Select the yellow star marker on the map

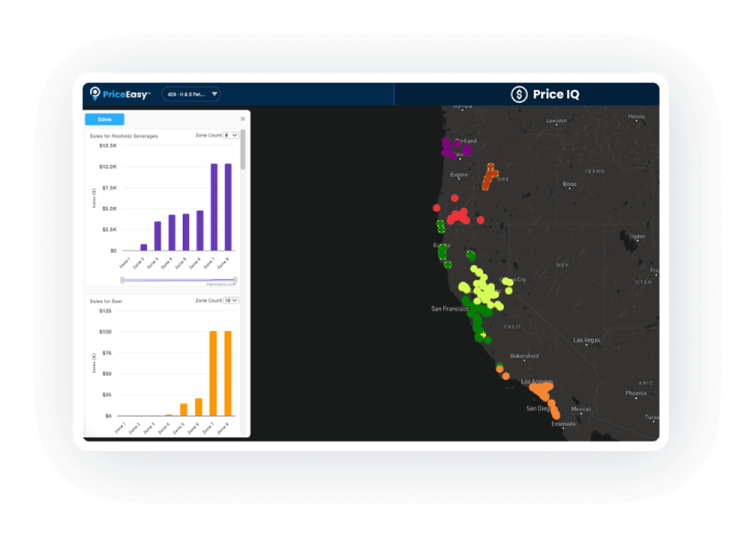click(x=483, y=335)
